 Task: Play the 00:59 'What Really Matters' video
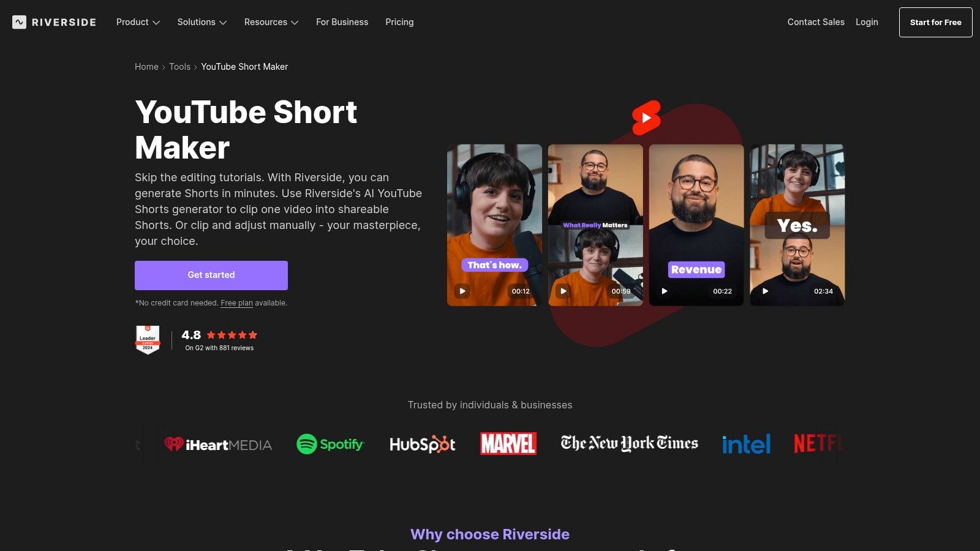click(x=563, y=291)
